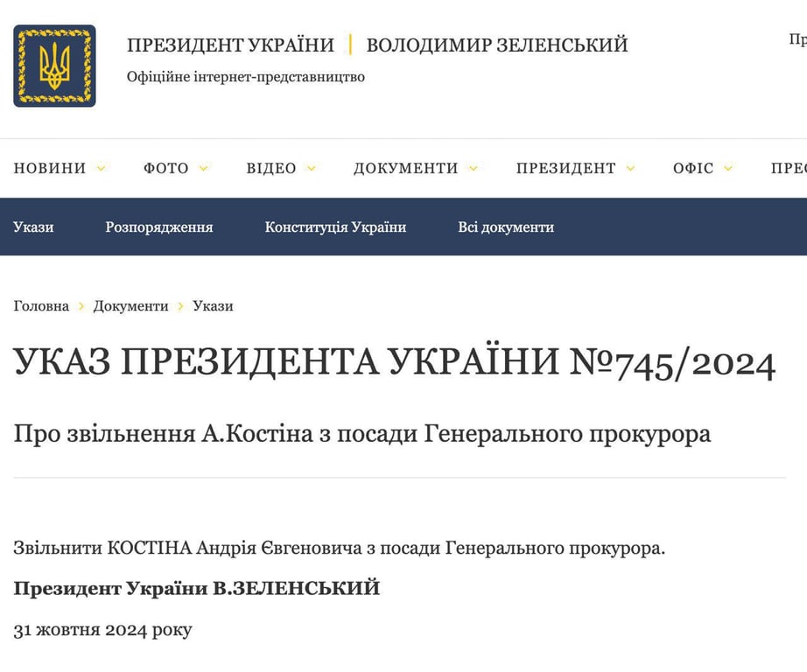Open the ОФІС menu item
The image size is (807, 672).
click(x=693, y=168)
